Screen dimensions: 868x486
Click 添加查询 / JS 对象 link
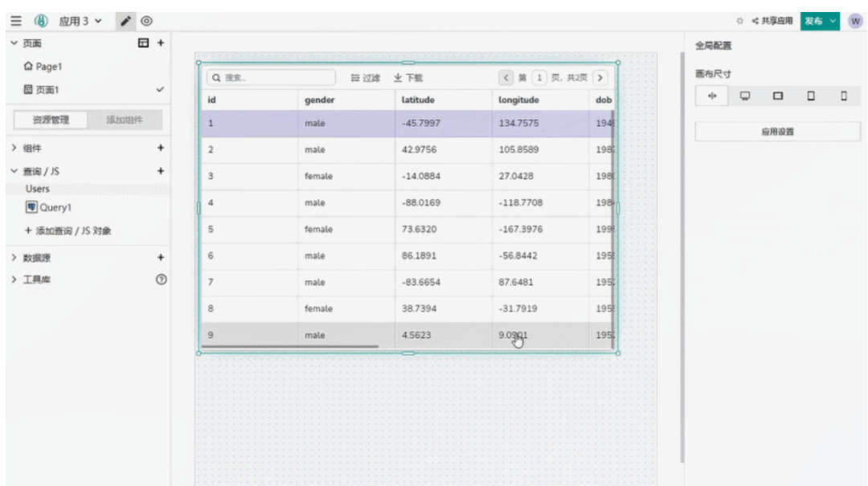pyautogui.click(x=68, y=231)
